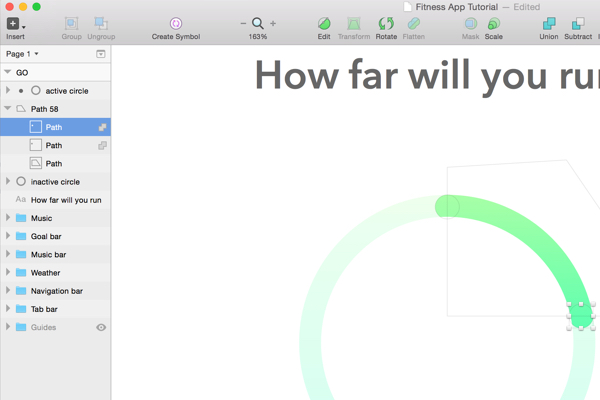Click the inactive circle layer's oval icon
600x400 pixels.
[21, 181]
